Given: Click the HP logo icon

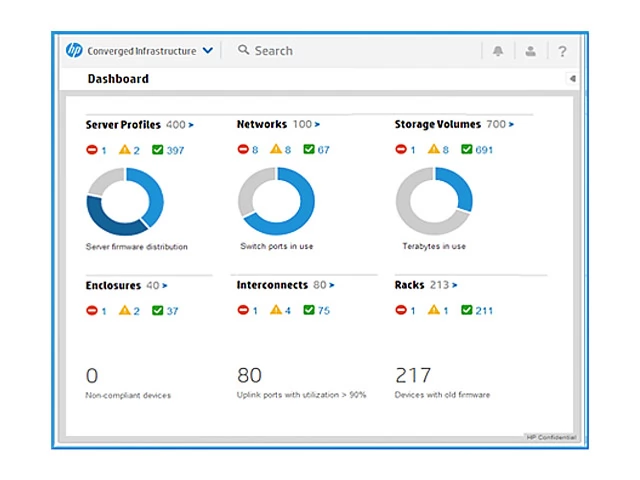Looking at the screenshot, I should point(74,51).
